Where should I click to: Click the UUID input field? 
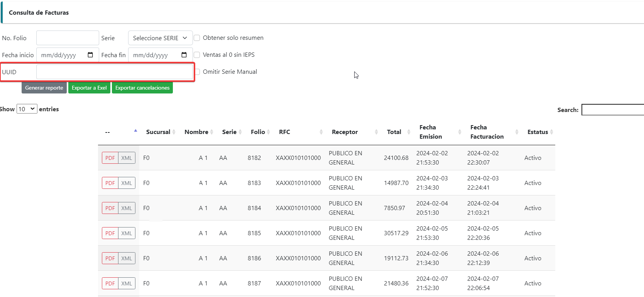coord(114,72)
